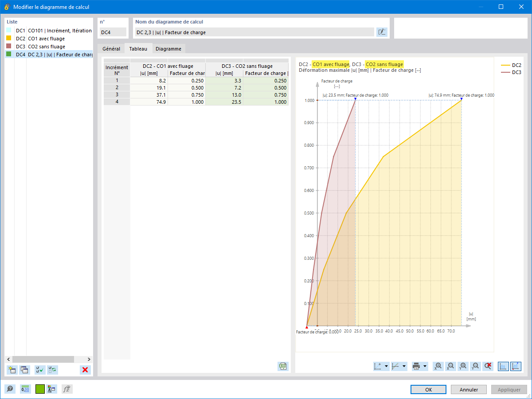Click the yellow color swatch of DC2

(x=9, y=39)
